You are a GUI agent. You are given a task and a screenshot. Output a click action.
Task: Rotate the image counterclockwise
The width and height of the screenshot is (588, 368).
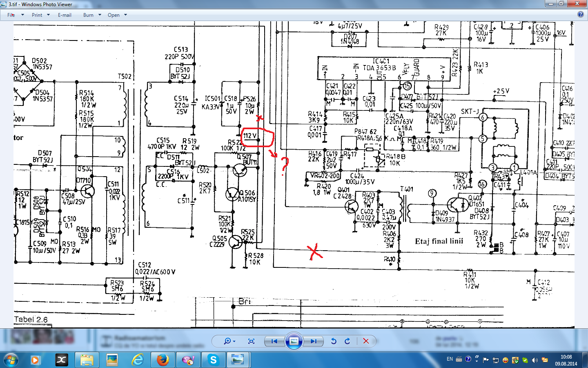(x=334, y=341)
